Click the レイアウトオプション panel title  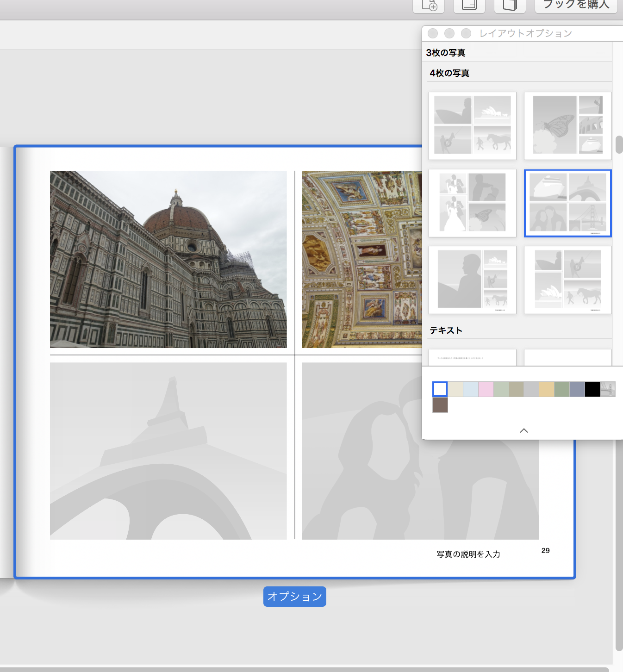pyautogui.click(x=526, y=33)
